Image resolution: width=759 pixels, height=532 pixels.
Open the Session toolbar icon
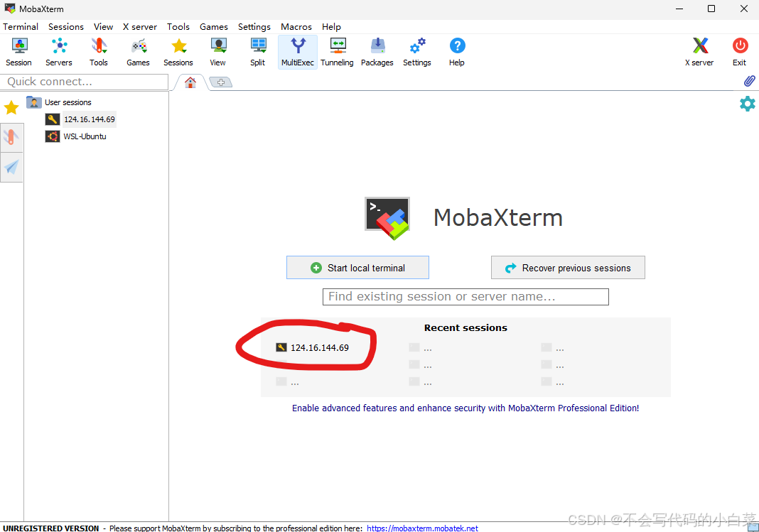pos(19,52)
